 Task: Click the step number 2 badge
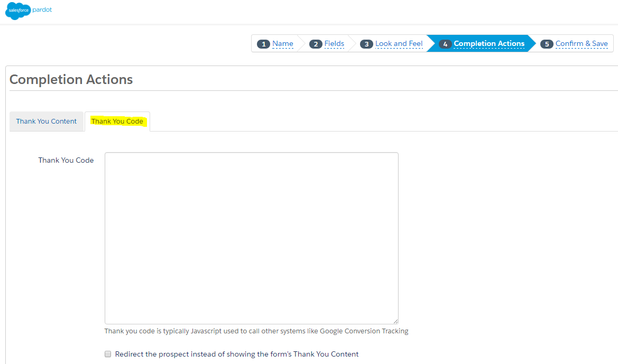(316, 44)
